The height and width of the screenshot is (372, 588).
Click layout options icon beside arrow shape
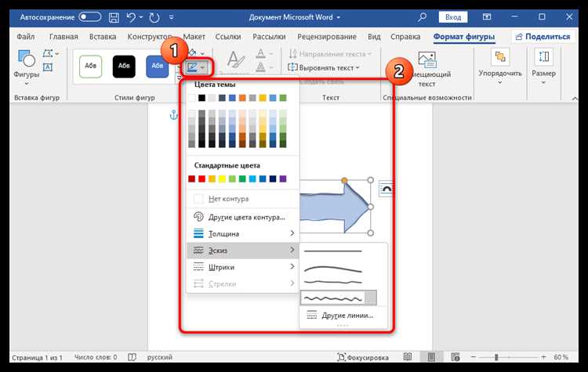point(386,189)
